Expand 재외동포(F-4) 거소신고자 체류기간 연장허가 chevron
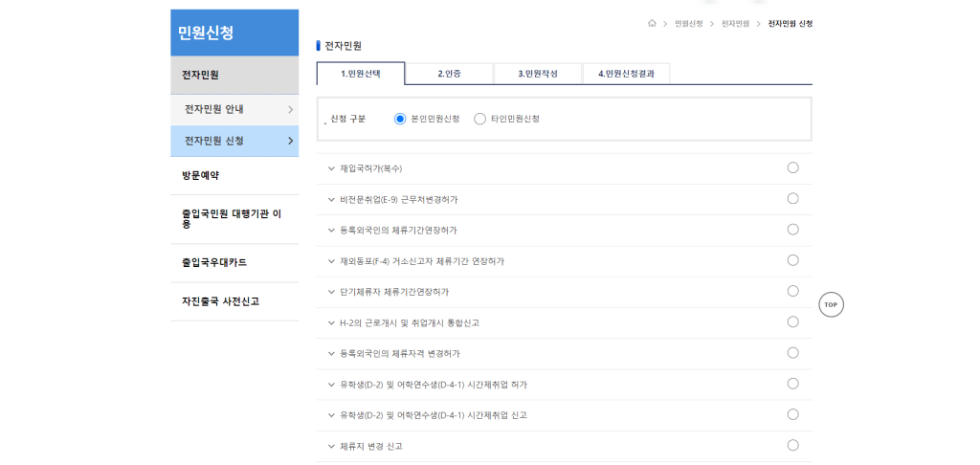This screenshot has height=465, width=980. (331, 261)
